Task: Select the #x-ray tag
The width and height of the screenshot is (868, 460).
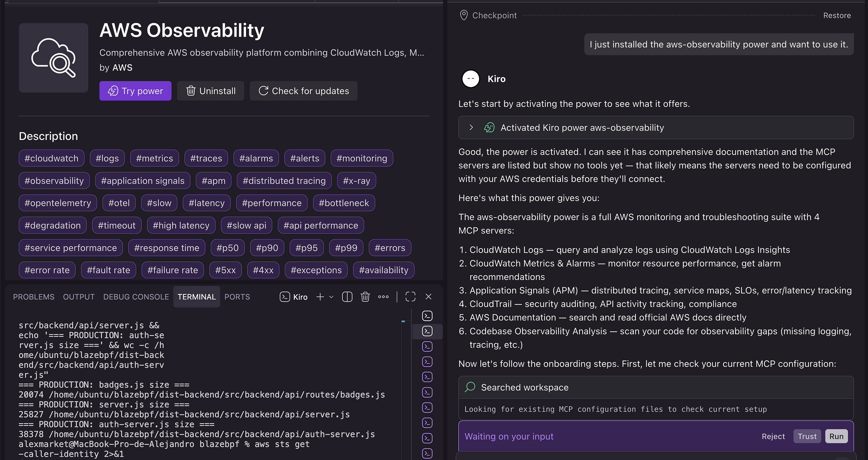Action: coord(356,181)
